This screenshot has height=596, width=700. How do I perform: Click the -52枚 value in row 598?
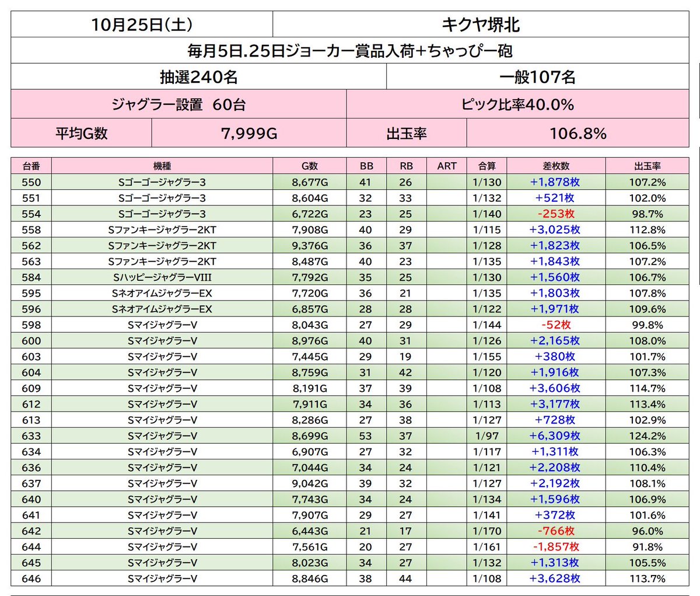[556, 325]
